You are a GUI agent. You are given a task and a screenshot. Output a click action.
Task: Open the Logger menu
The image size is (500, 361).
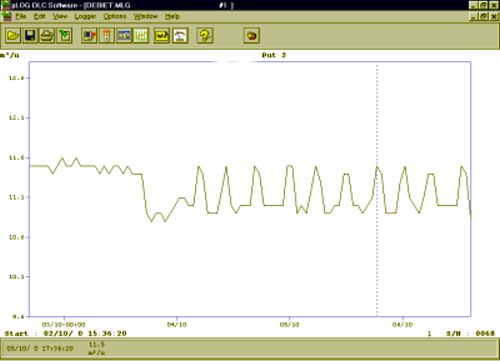tap(85, 16)
